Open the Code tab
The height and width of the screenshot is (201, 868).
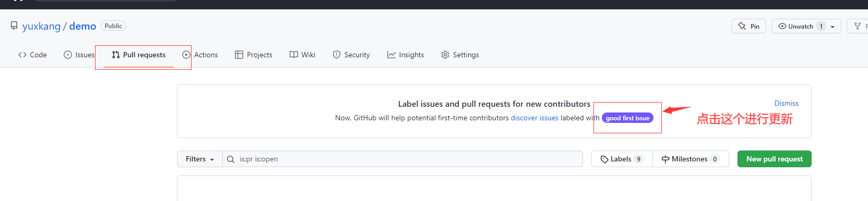32,55
